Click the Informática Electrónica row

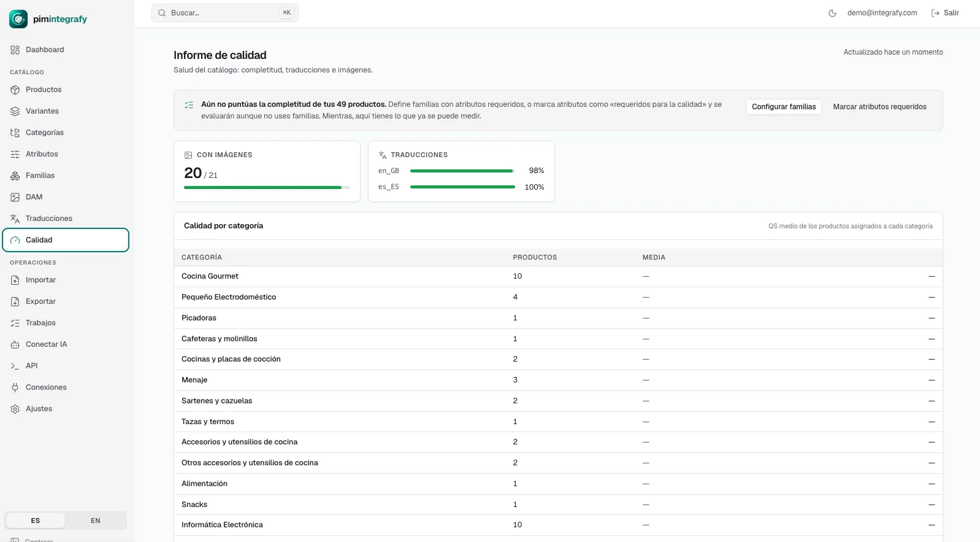pos(558,525)
